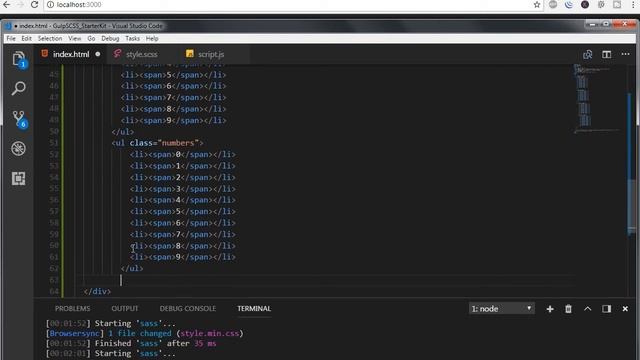Open the Explorer view in activity bar
This screenshot has height=360, width=640.
[18, 60]
